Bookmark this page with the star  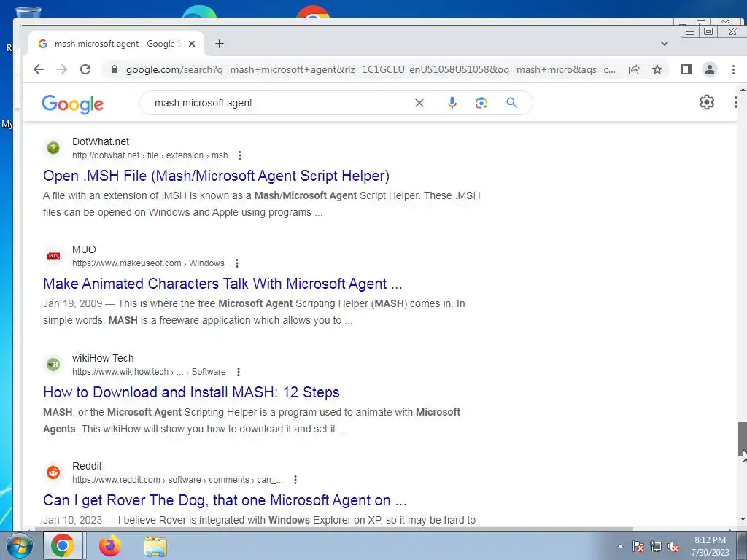pyautogui.click(x=657, y=69)
